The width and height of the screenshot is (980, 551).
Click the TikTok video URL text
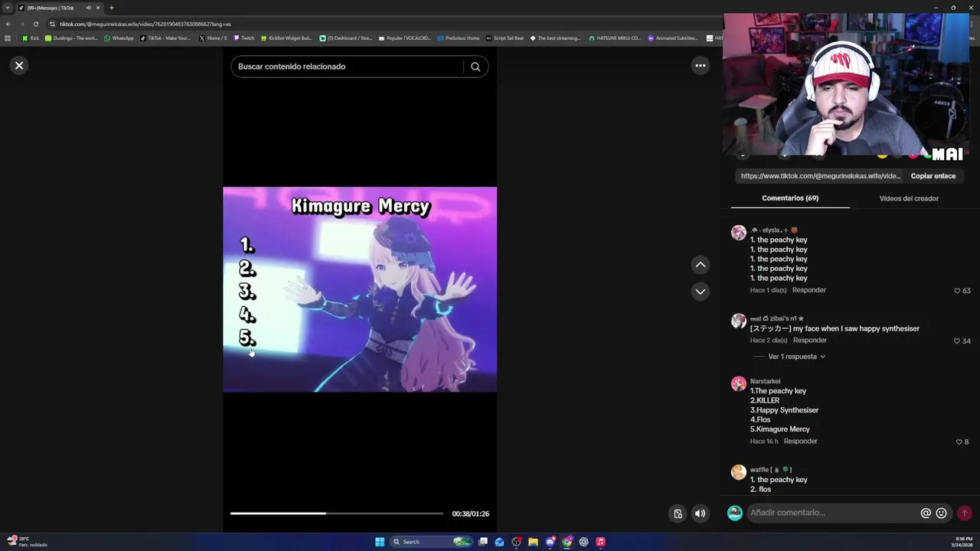820,176
